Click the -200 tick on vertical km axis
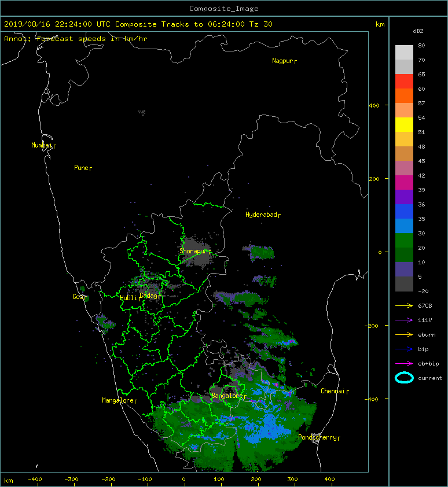Image resolution: width=448 pixels, height=487 pixels. pyautogui.click(x=372, y=326)
